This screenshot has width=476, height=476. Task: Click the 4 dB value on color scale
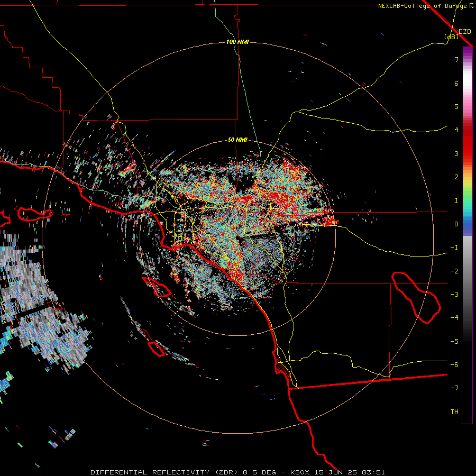pyautogui.click(x=456, y=130)
